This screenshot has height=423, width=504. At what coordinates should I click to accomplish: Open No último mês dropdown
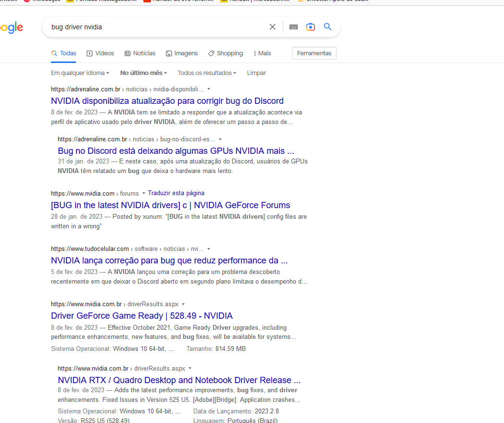coord(143,73)
